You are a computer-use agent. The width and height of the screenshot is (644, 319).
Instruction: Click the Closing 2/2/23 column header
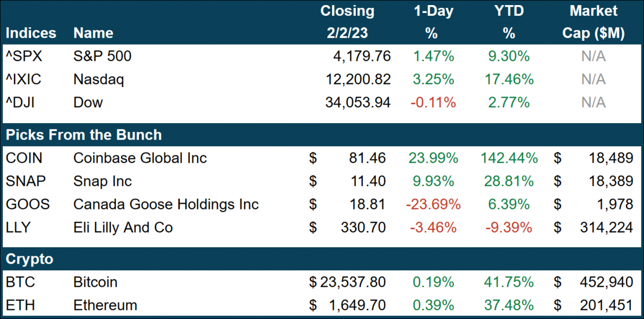click(x=347, y=22)
